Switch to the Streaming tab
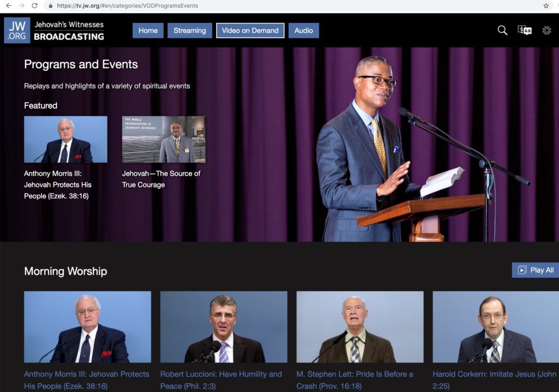The width and height of the screenshot is (559, 392). 189,31
